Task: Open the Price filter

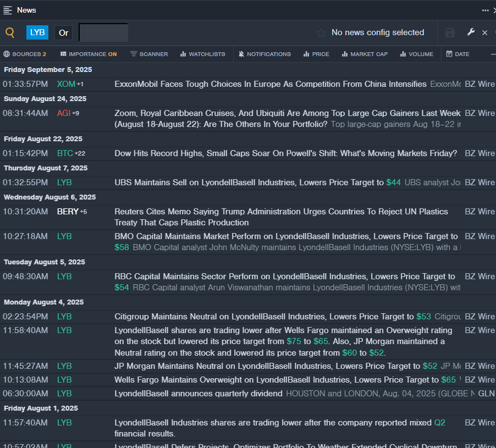Action: [x=316, y=54]
